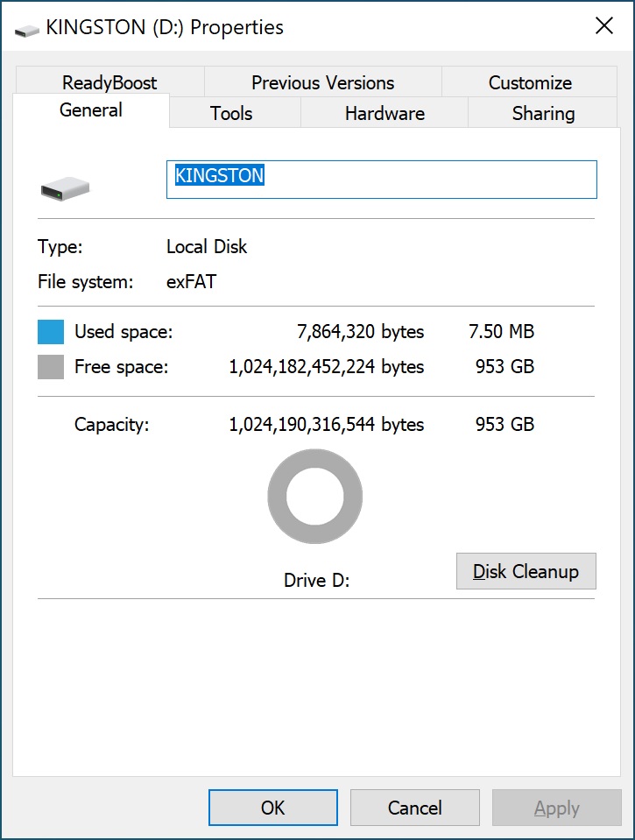Open the Previous Versions tab
This screenshot has height=840, width=635.
[x=322, y=82]
